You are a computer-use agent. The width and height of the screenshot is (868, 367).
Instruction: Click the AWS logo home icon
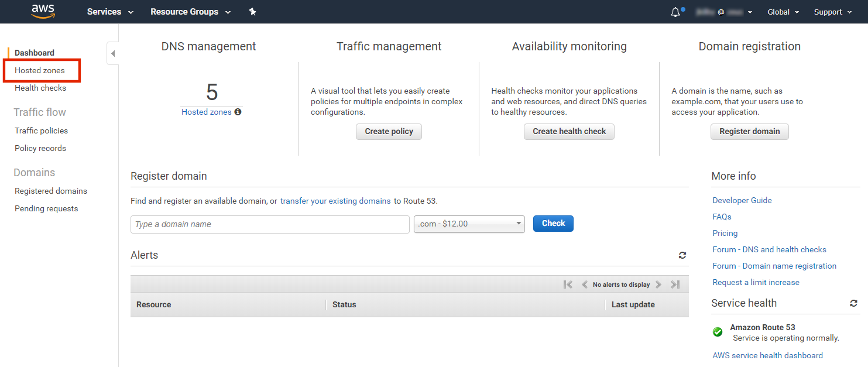coord(43,12)
